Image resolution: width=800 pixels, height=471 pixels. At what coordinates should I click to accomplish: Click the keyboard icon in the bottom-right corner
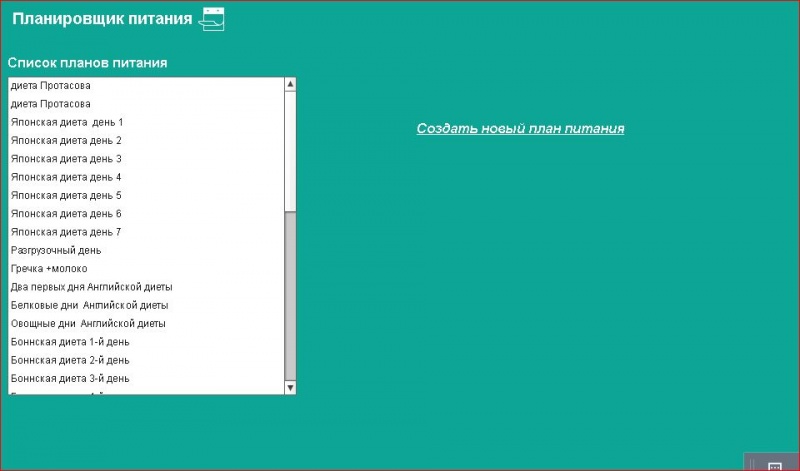[774, 465]
